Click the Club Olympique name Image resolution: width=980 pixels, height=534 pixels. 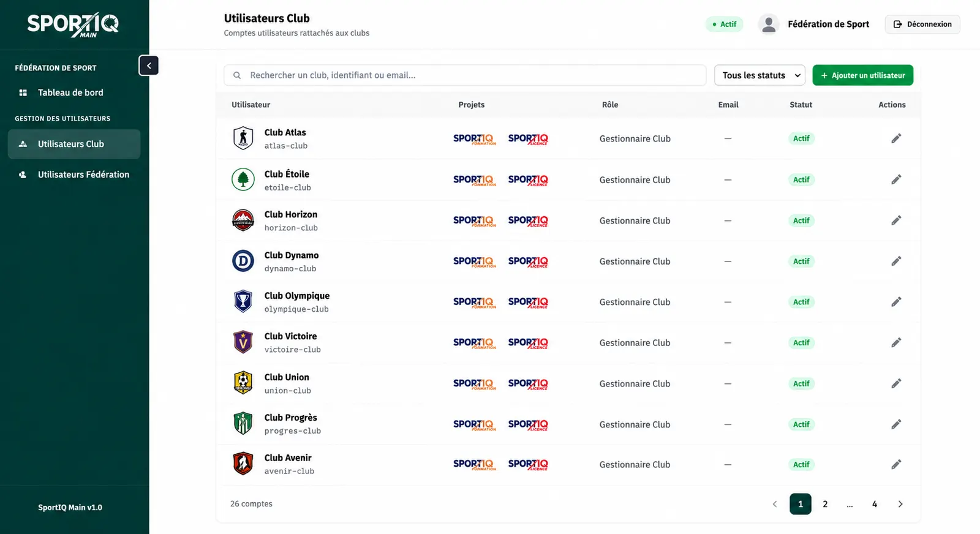[x=297, y=296]
